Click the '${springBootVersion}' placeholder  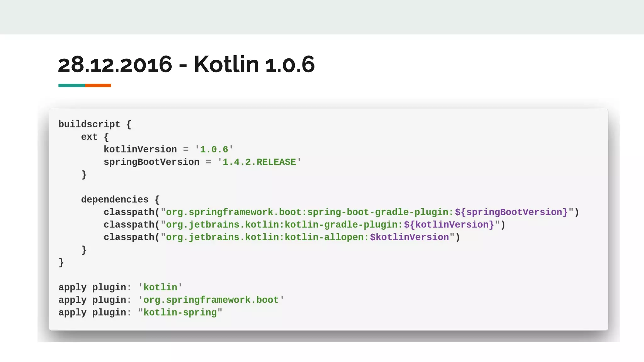click(x=511, y=212)
